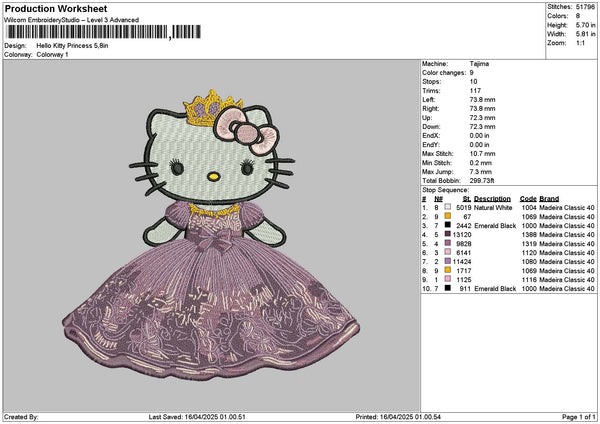Click the pink swatch in stop 9

point(448,279)
